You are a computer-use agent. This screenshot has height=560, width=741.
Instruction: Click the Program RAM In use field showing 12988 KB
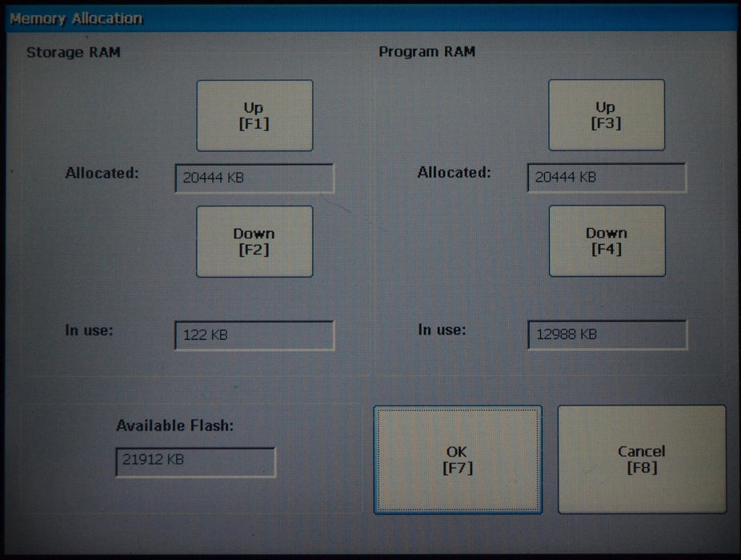click(x=607, y=334)
